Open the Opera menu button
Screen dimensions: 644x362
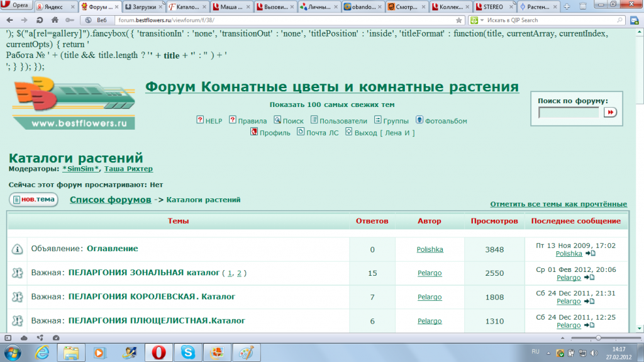coord(18,7)
